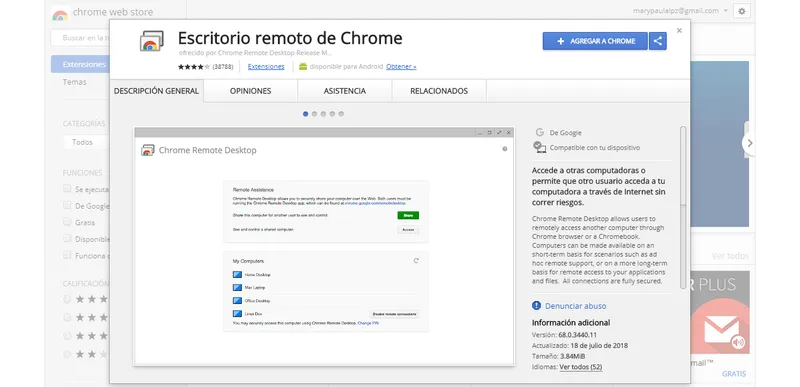Click Compatible con tu dispositivo text

point(594,148)
